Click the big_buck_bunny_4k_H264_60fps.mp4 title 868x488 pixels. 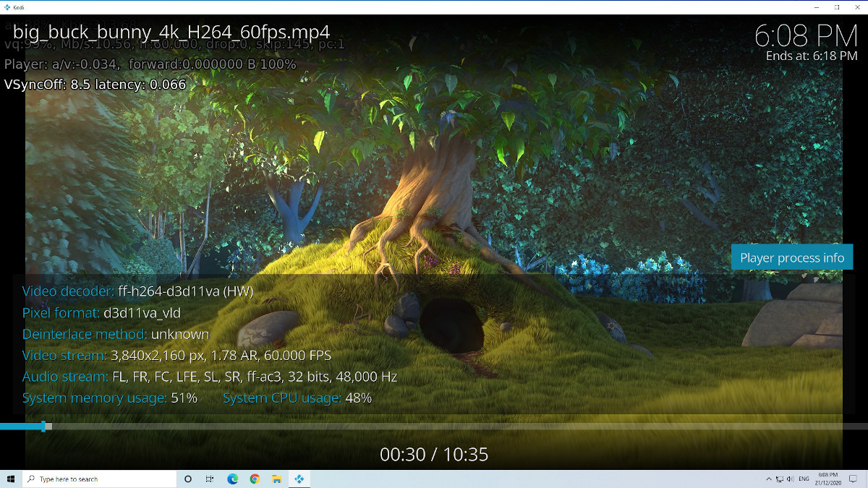coord(171,32)
